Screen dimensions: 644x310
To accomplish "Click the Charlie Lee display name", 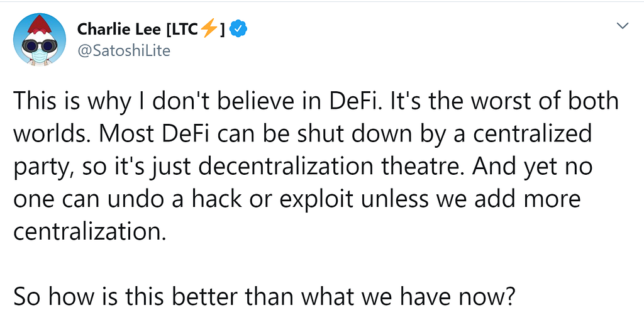I will [x=118, y=30].
